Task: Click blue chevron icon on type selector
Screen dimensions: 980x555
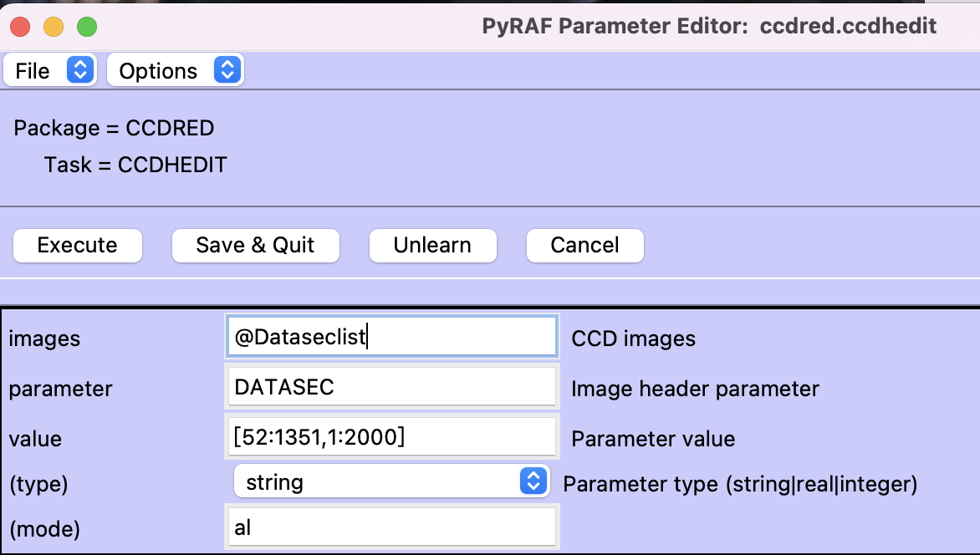Action: [533, 481]
